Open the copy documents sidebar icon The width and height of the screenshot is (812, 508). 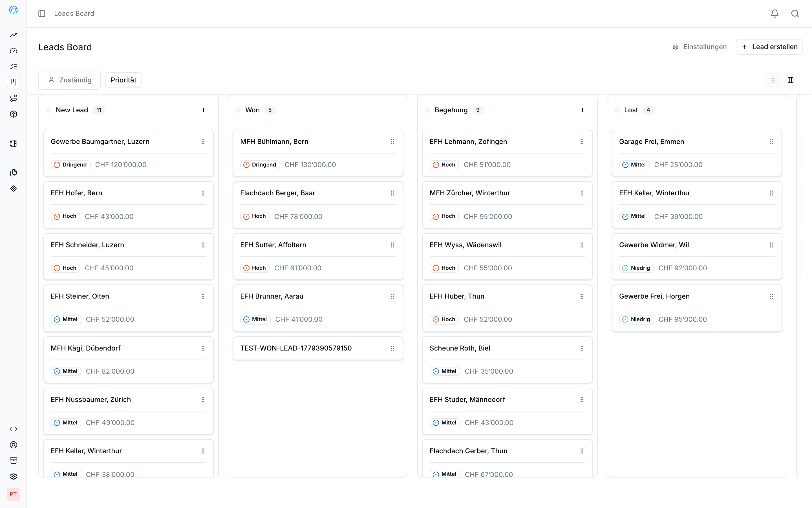click(x=14, y=173)
